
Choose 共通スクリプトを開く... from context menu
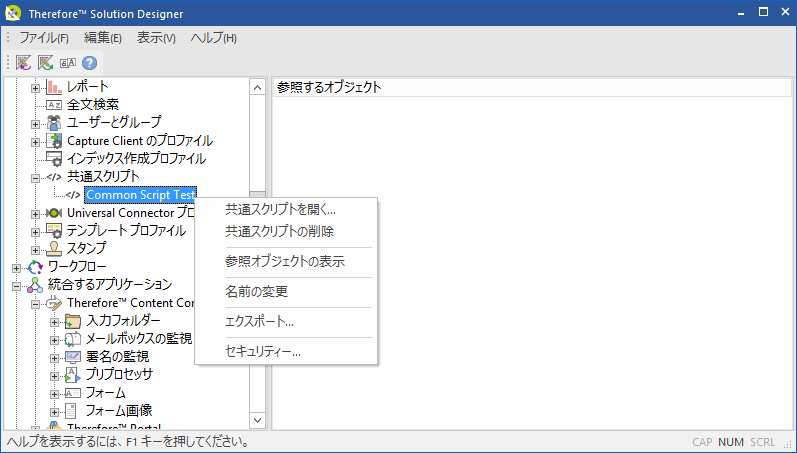tap(286, 210)
